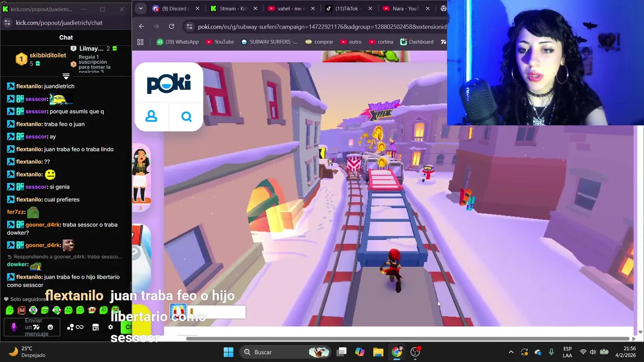The image size is (644, 362).
Task: Open Lilmay leaderboard entry
Action: point(95,48)
